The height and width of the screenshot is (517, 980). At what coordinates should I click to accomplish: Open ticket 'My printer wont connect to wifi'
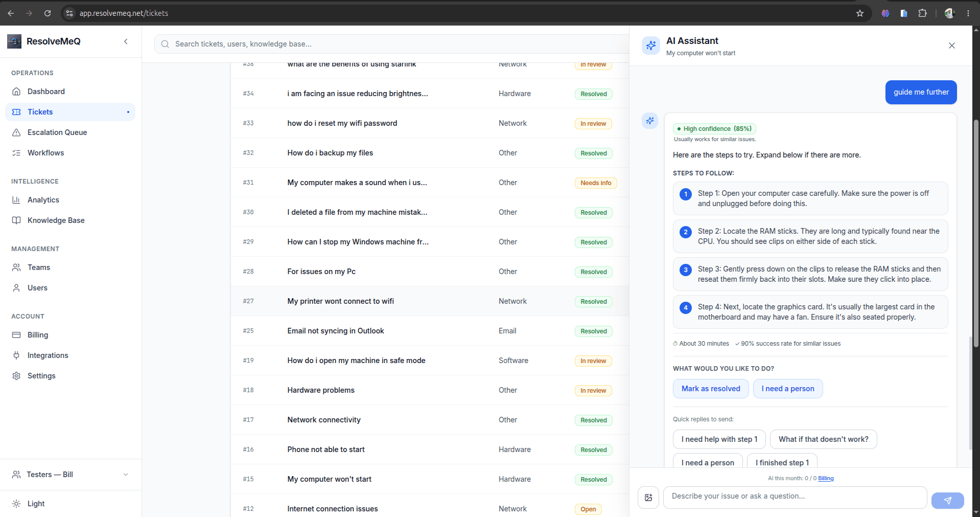pyautogui.click(x=340, y=301)
